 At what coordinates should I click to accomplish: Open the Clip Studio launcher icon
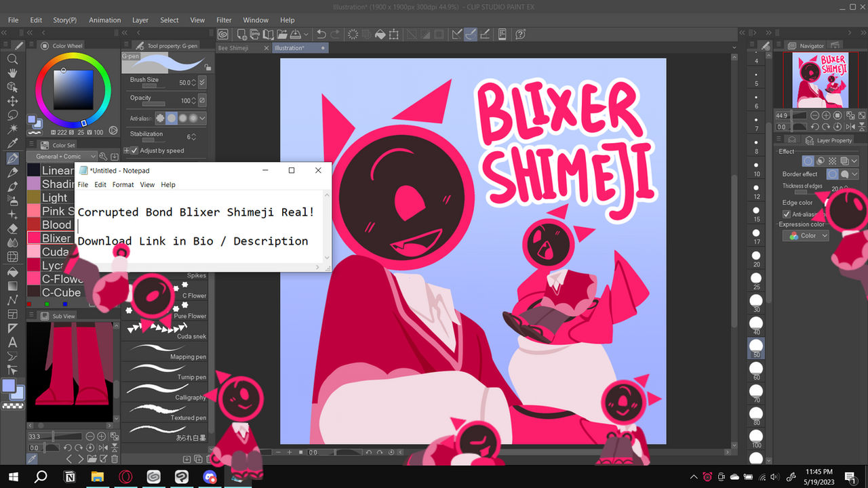pos(224,34)
